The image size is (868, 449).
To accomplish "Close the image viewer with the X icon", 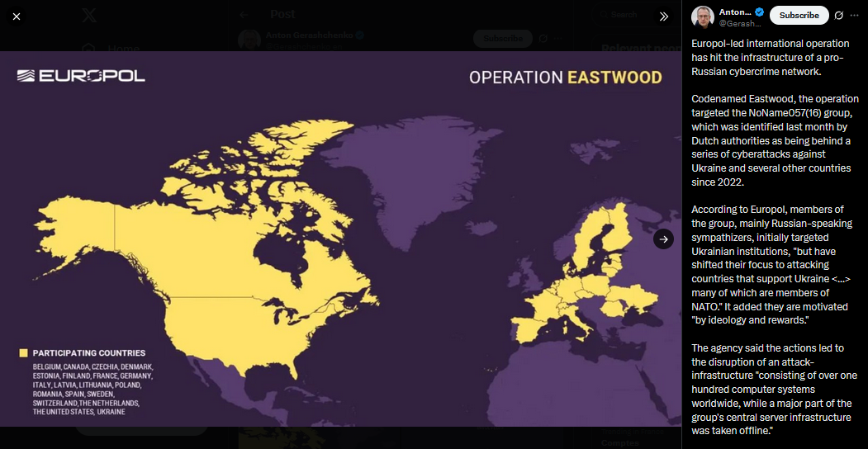I will 17,17.
